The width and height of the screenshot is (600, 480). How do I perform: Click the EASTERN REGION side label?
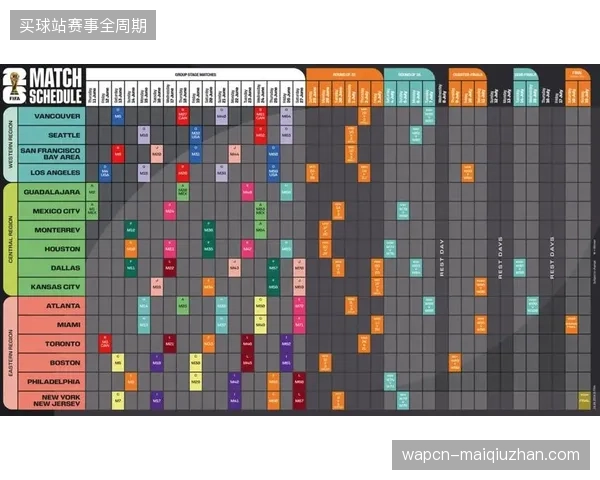10,353
